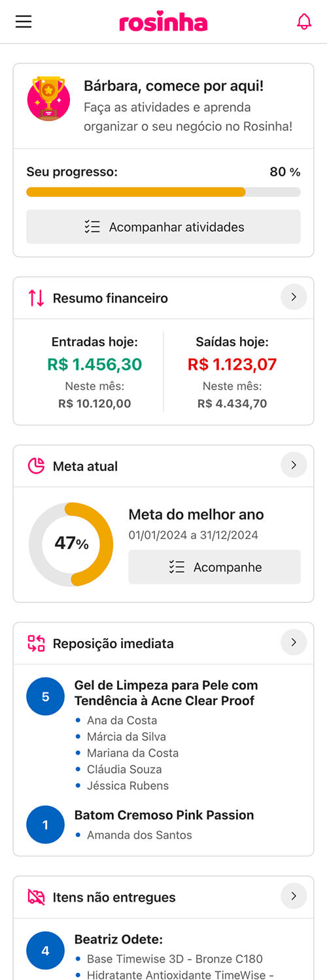This screenshot has height=980, width=327.
Task: Click the rosinha logo
Action: tap(163, 22)
